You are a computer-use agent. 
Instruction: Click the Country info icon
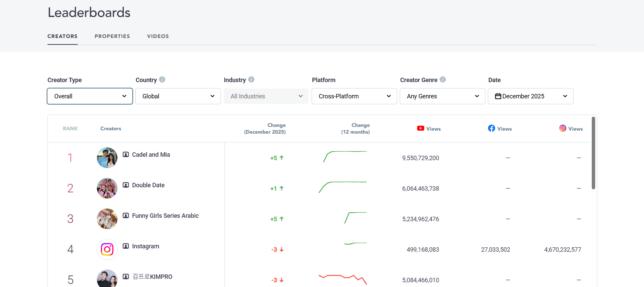point(162,79)
